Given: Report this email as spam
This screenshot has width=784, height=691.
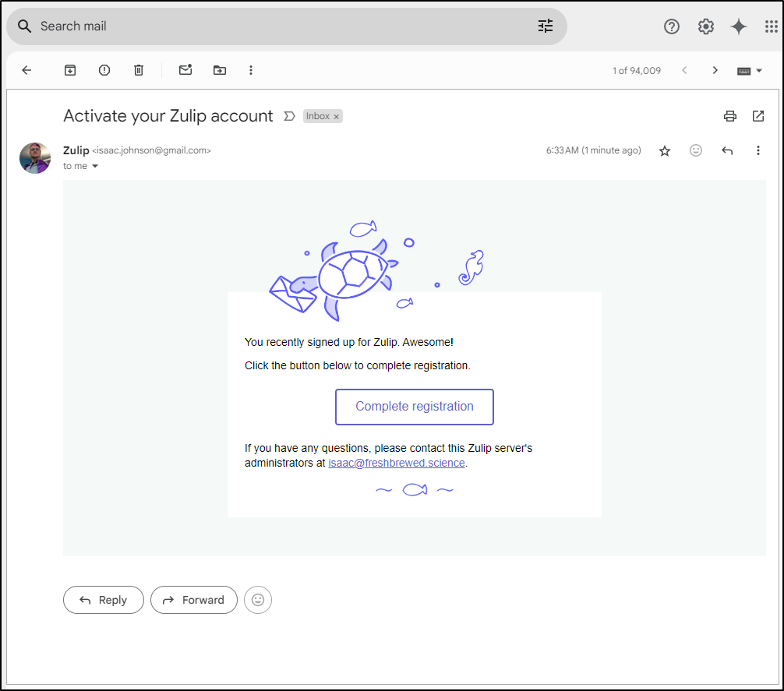Looking at the screenshot, I should [104, 70].
